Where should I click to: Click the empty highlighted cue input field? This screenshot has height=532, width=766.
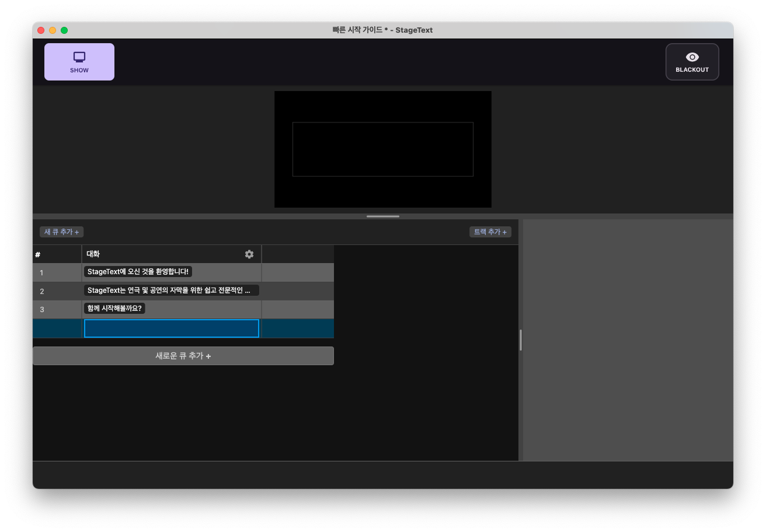(171, 328)
